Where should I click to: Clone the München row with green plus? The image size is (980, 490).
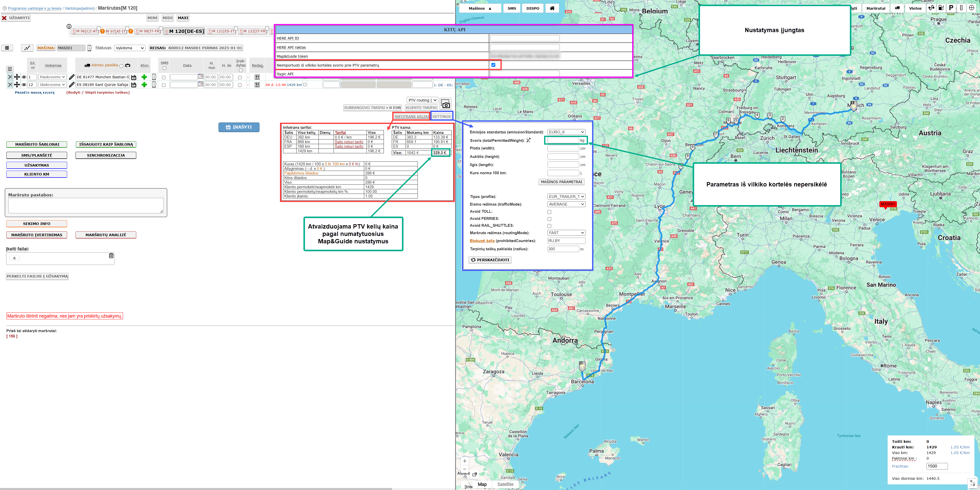pos(144,77)
